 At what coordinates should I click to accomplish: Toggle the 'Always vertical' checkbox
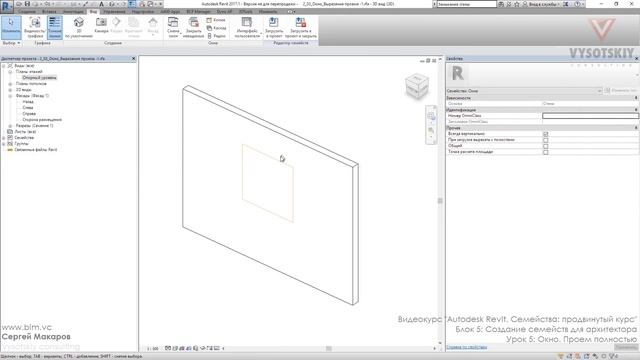tap(545, 134)
